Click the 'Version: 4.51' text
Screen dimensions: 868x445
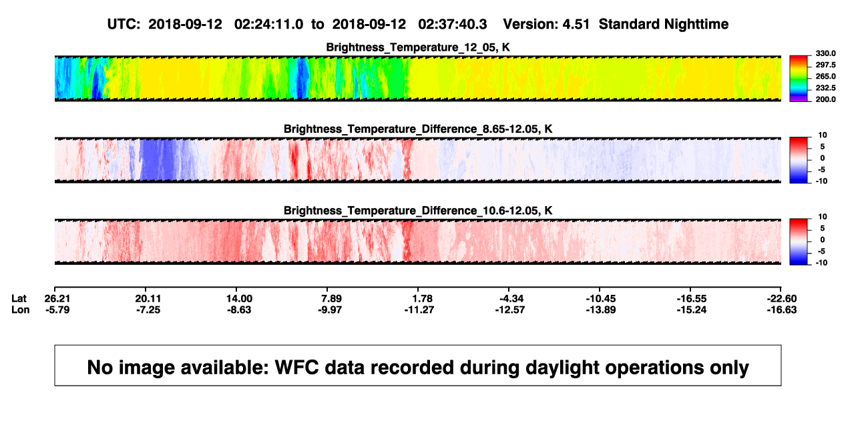(547, 24)
